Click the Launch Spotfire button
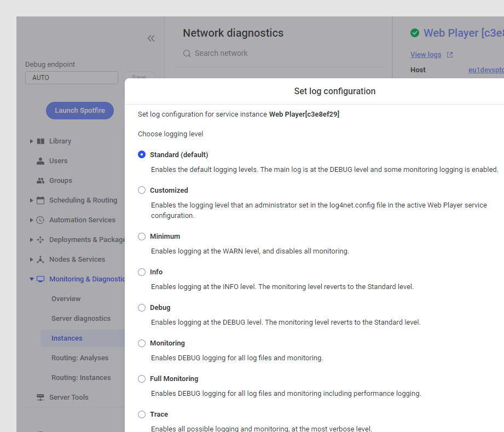This screenshot has height=432, width=504. [80, 111]
